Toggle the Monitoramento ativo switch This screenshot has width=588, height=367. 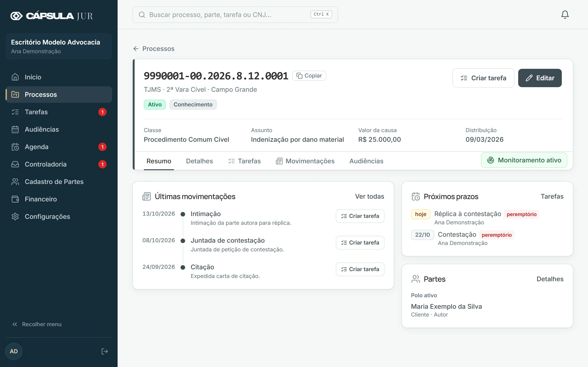[x=524, y=160]
